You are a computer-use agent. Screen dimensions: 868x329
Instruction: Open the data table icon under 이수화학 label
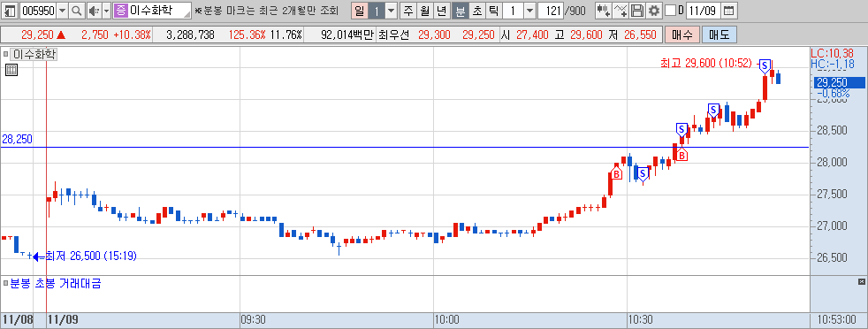[11, 70]
